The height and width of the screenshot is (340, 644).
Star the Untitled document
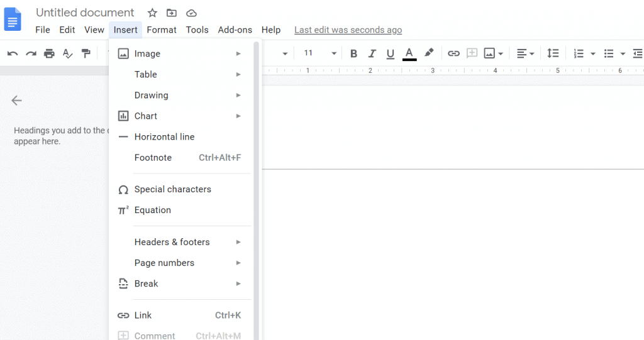point(152,13)
